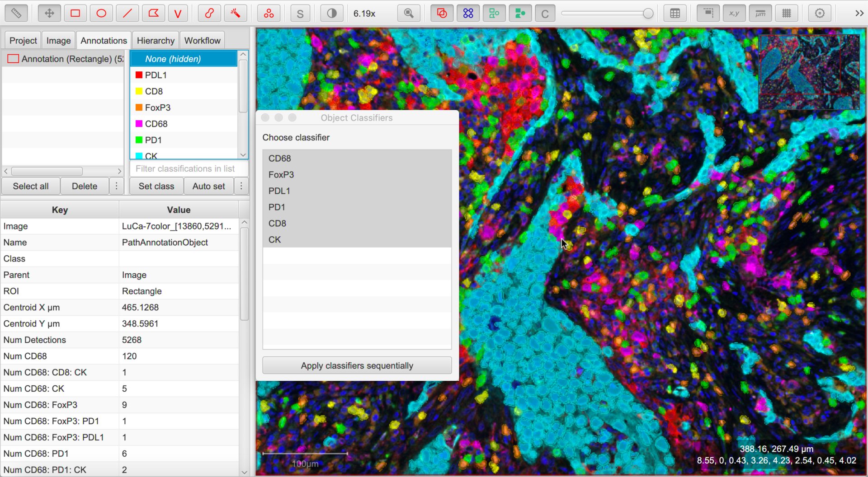Viewport: 868px width, 477px height.
Task: Toggle scalebar display button
Action: pyautogui.click(x=760, y=14)
